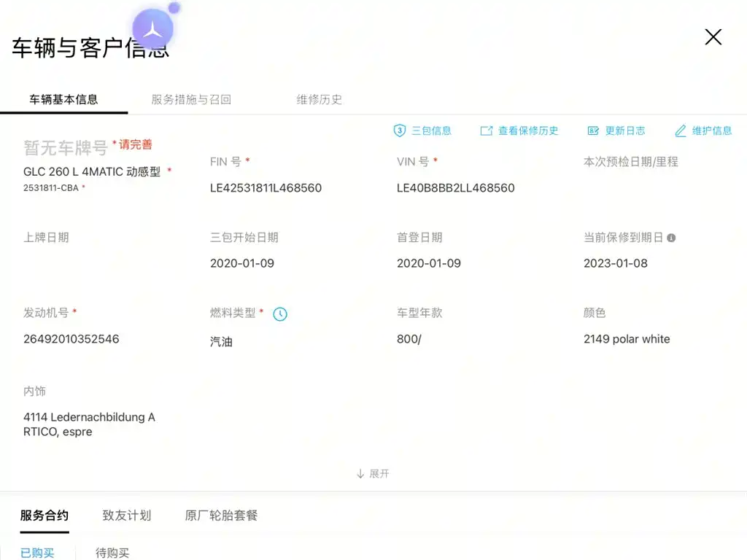Click the model name GLC 260 L 4MATIC 动感型

[92, 172]
